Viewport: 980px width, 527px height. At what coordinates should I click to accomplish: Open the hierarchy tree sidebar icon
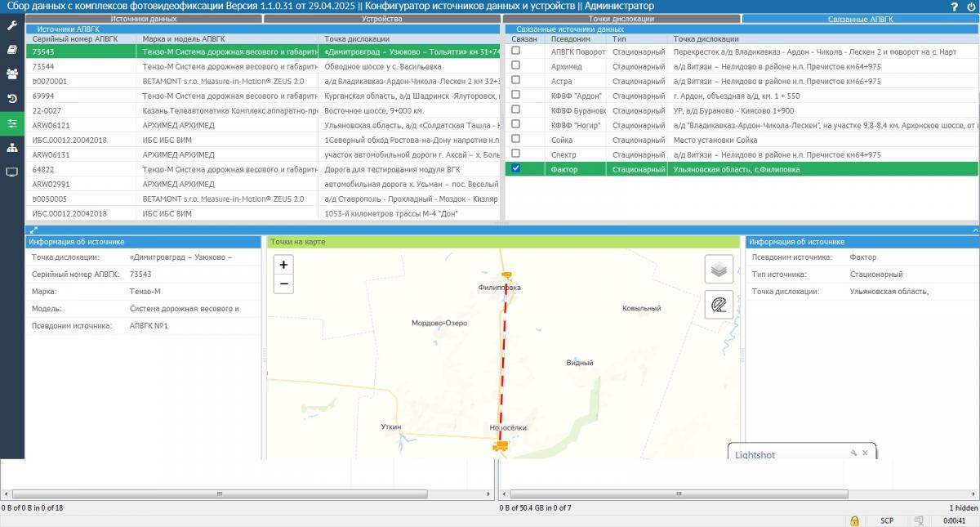pos(11,148)
